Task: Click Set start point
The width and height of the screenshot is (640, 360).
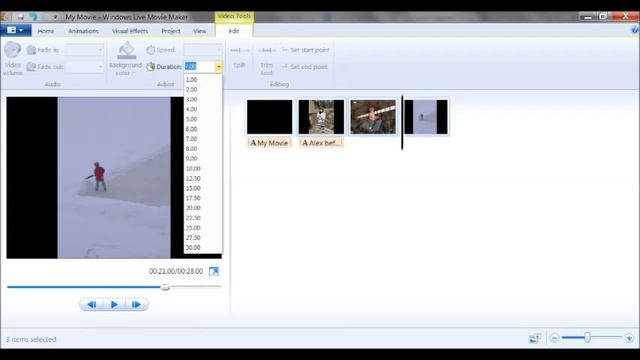Action: [306, 50]
